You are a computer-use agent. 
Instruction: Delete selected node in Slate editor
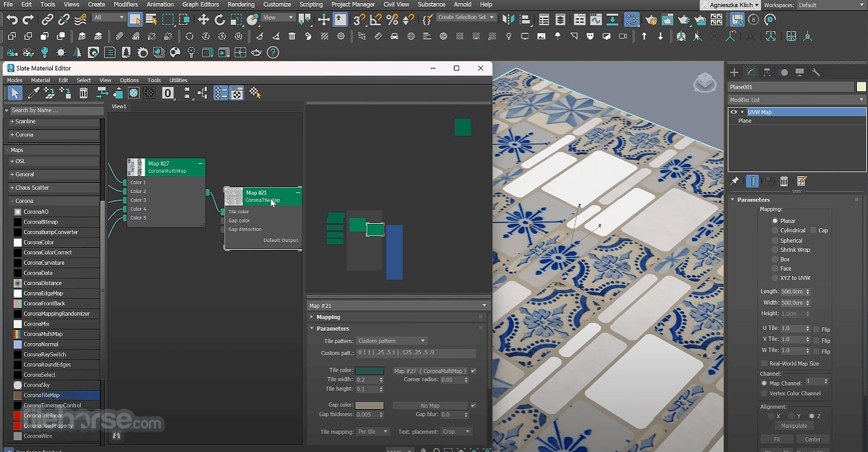84,93
